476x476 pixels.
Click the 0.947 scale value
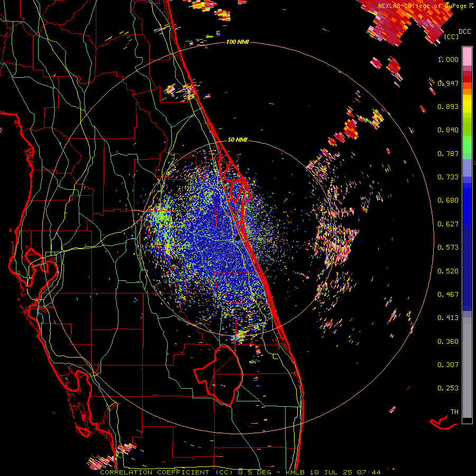[448, 83]
